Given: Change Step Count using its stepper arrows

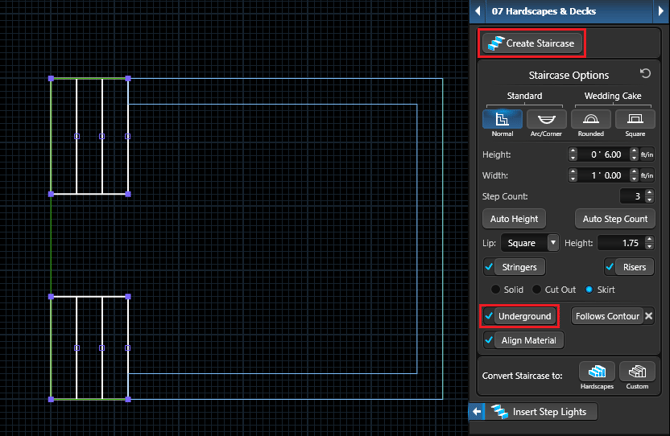Looking at the screenshot, I should pyautogui.click(x=650, y=196).
